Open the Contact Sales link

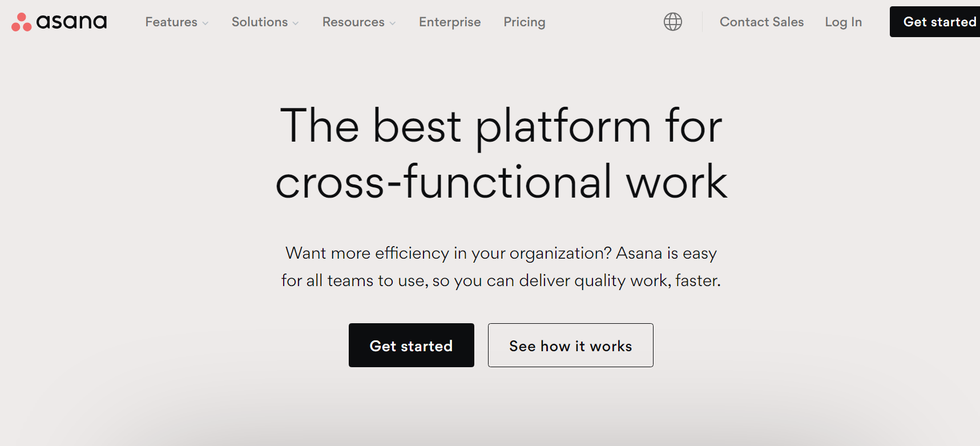click(x=761, y=22)
